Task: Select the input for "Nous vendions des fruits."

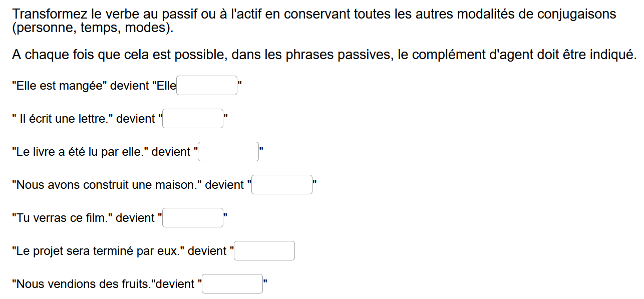Action: (232, 284)
